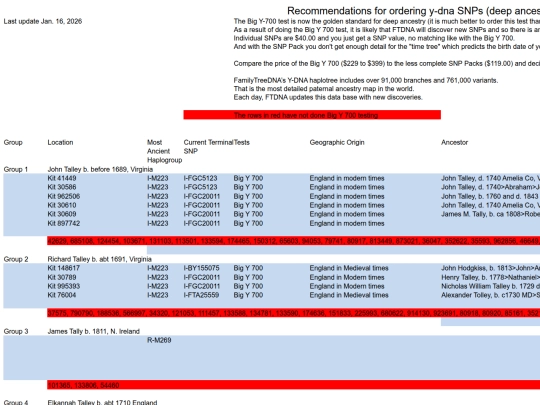Click cell 'Kit 30789'
Viewport: 540px width, 405px height.
tap(62, 278)
